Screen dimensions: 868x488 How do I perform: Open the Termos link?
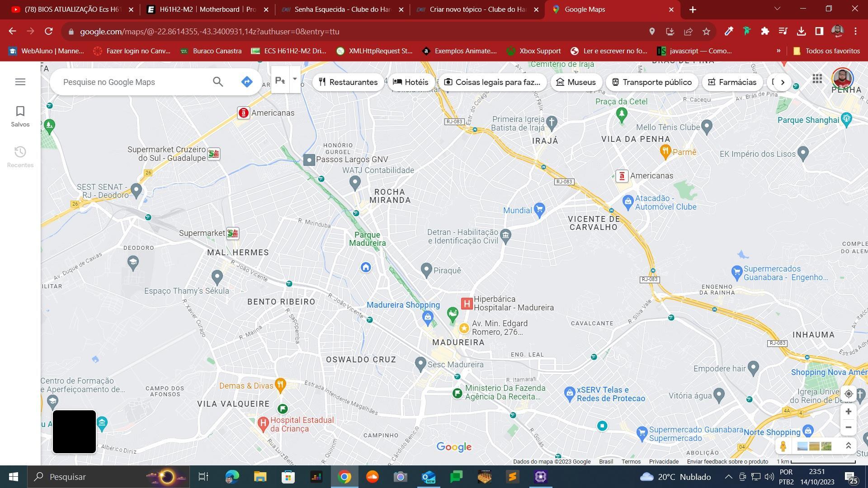(x=631, y=461)
